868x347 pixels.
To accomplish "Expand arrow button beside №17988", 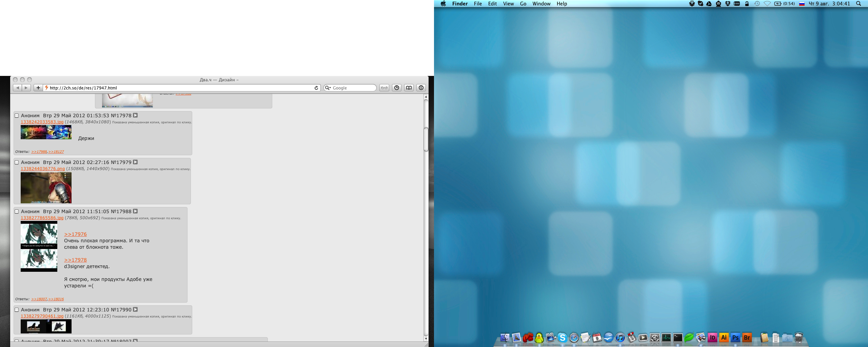I will click(135, 211).
